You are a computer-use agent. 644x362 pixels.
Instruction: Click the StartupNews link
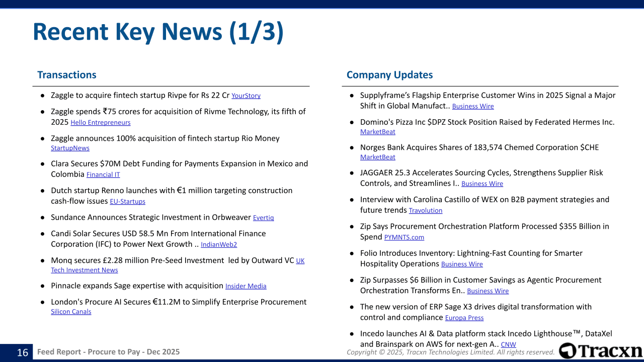(x=70, y=148)
